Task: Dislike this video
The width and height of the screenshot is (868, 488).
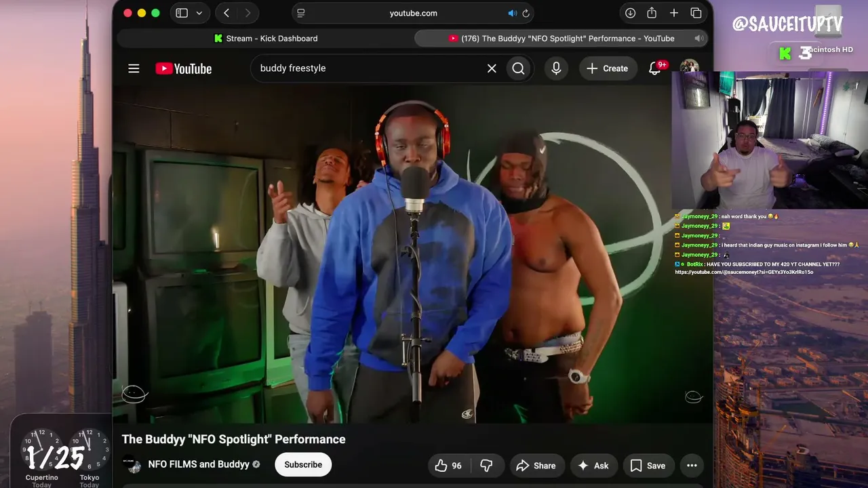Action: click(487, 466)
